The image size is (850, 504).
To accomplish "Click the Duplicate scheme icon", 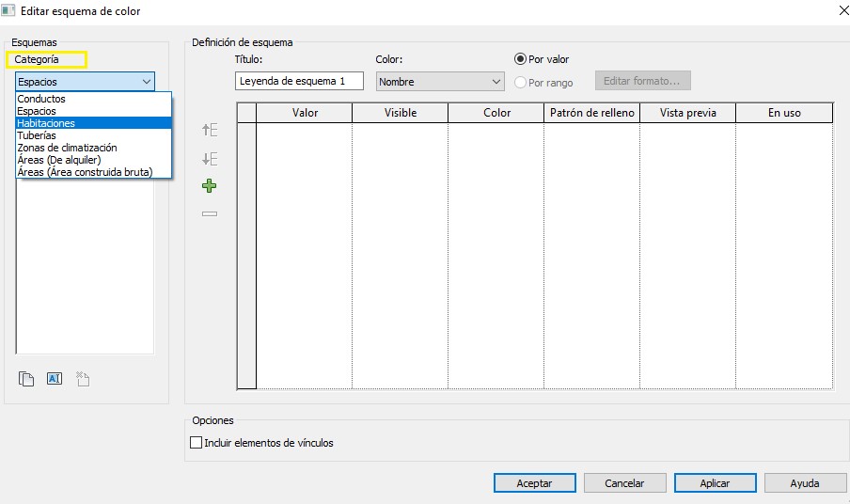I will [x=26, y=379].
